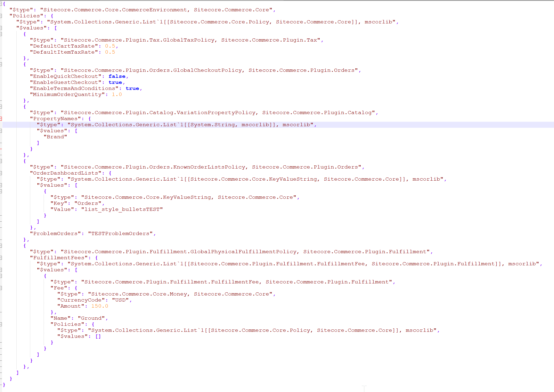The image size is (554, 392).
Task: Click the "DefaultCartTaxRate" key
Action: click(x=64, y=46)
